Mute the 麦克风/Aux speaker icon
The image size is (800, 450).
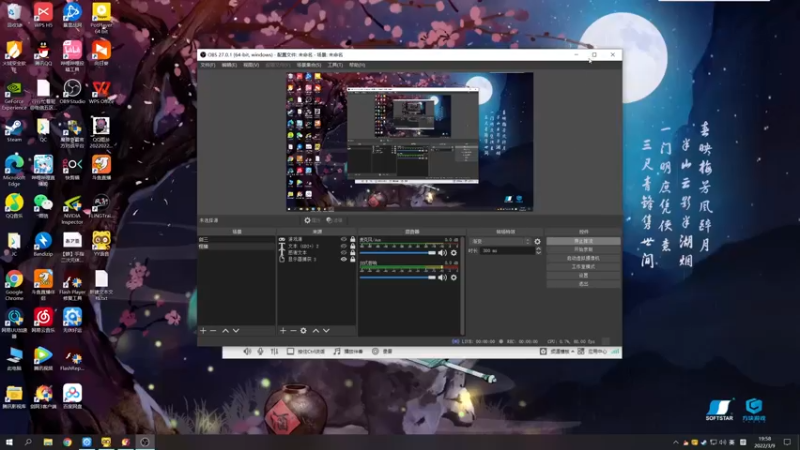tap(442, 253)
